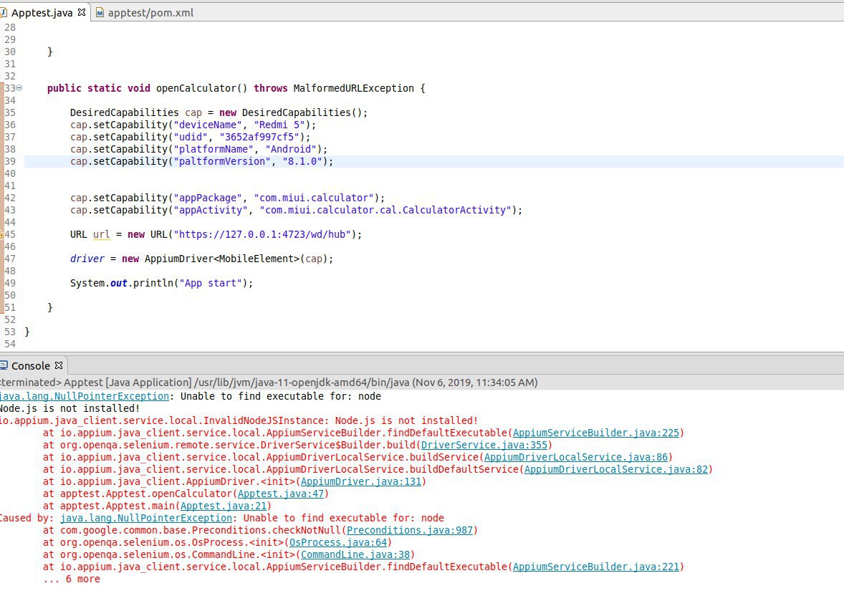Click the "... 6 more" console line
This screenshot has height=616, width=844.
tap(72, 579)
